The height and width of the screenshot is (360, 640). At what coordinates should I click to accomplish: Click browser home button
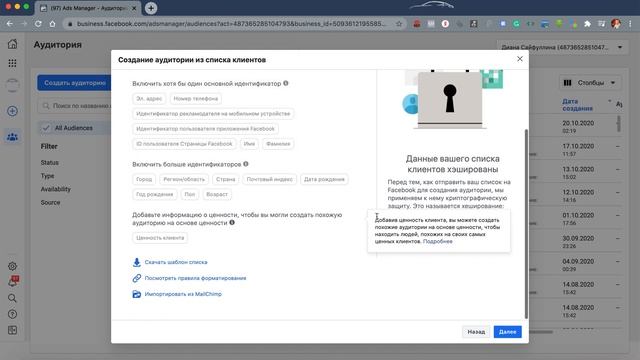[x=53, y=24]
